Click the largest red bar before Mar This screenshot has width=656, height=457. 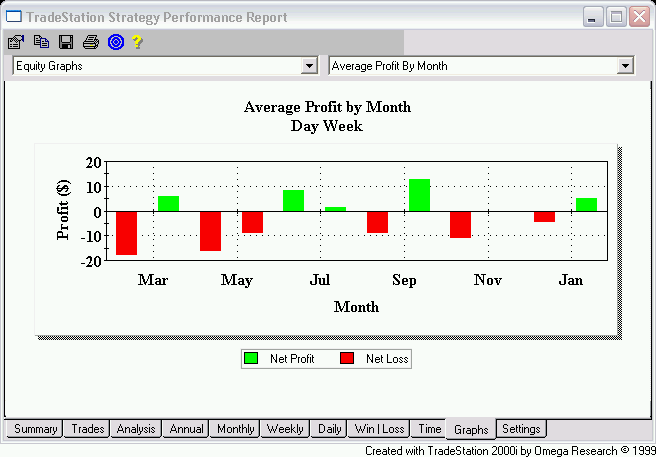pos(126,233)
